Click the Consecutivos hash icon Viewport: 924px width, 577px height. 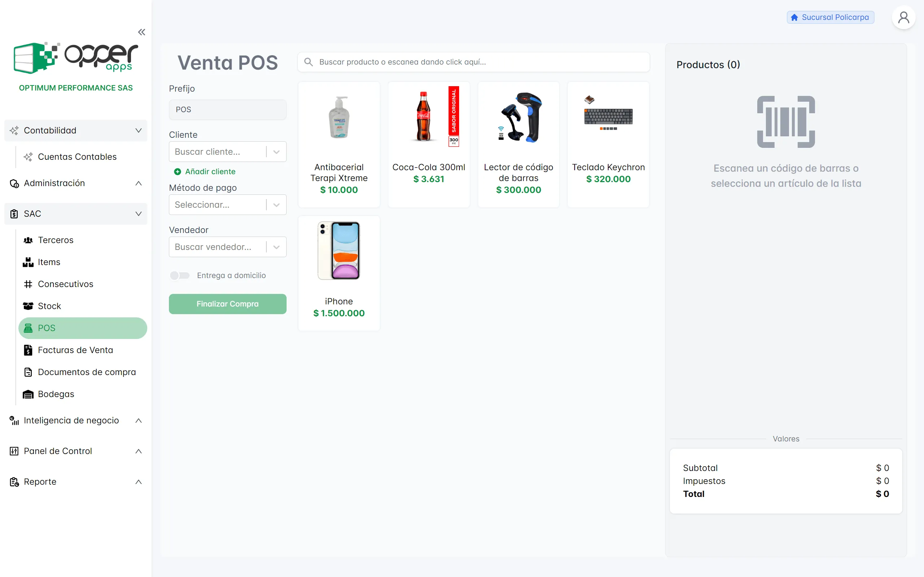click(x=28, y=284)
